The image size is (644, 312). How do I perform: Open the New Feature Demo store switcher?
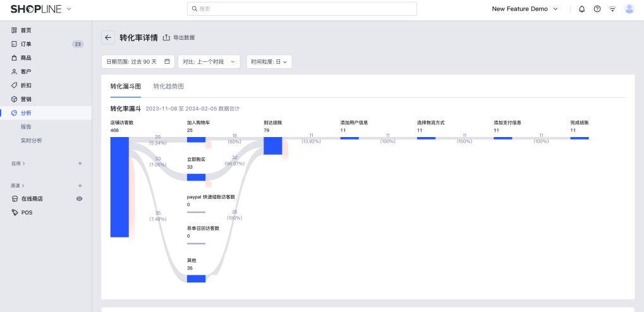(525, 9)
